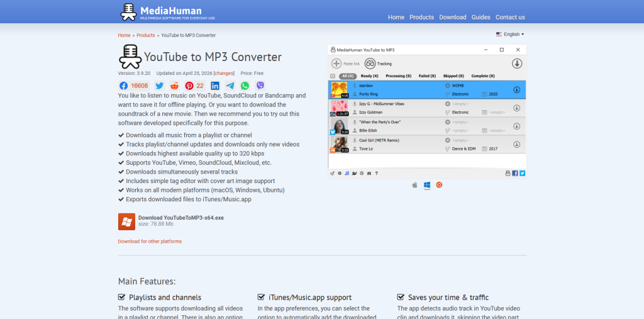Click the Start all downloads arrow in app toolbar
The height and width of the screenshot is (319, 644).
pyautogui.click(x=517, y=64)
